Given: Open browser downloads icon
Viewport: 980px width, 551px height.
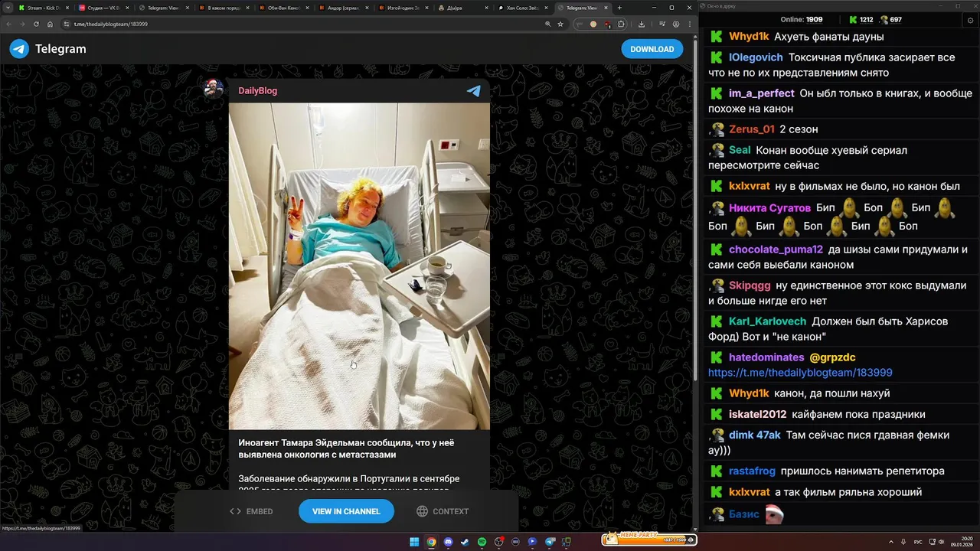Looking at the screenshot, I should pos(641,24).
